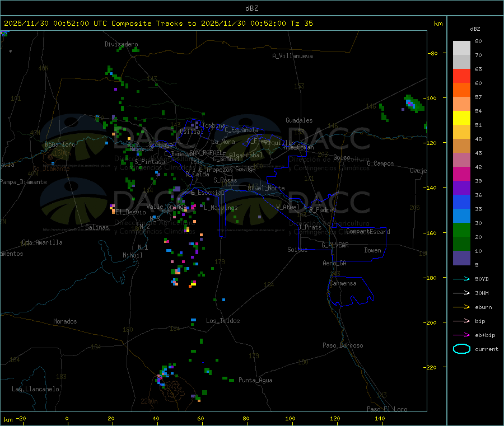Select the A_Villanueva map label
Viewport: 504px width, 426px height.
point(292,56)
